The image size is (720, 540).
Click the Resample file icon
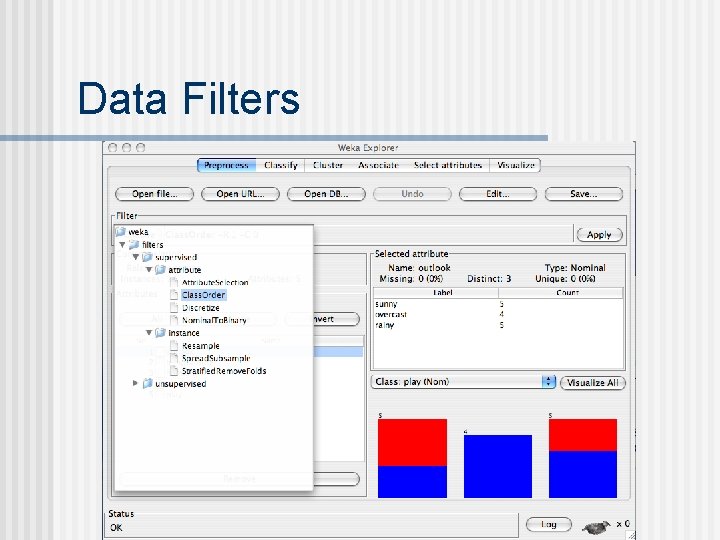coord(174,345)
